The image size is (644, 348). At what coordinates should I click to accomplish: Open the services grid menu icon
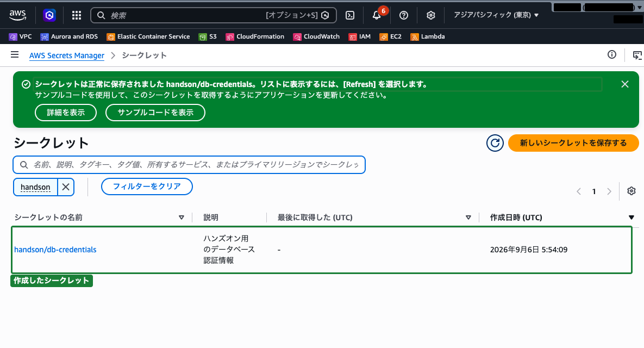pyautogui.click(x=77, y=15)
